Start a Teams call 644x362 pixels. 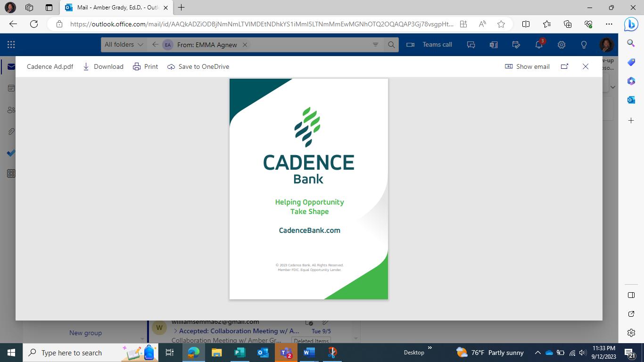pyautogui.click(x=429, y=44)
